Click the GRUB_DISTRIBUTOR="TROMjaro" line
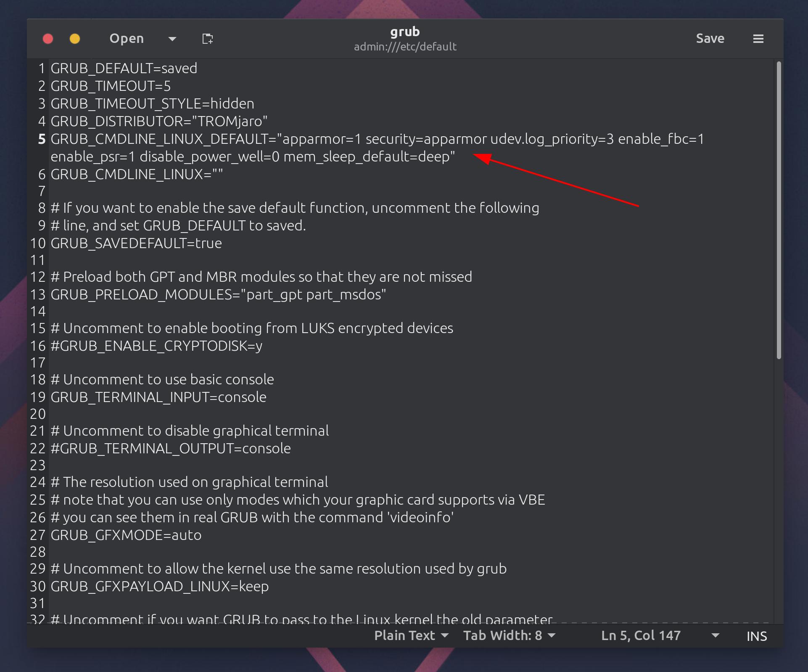 (x=159, y=122)
